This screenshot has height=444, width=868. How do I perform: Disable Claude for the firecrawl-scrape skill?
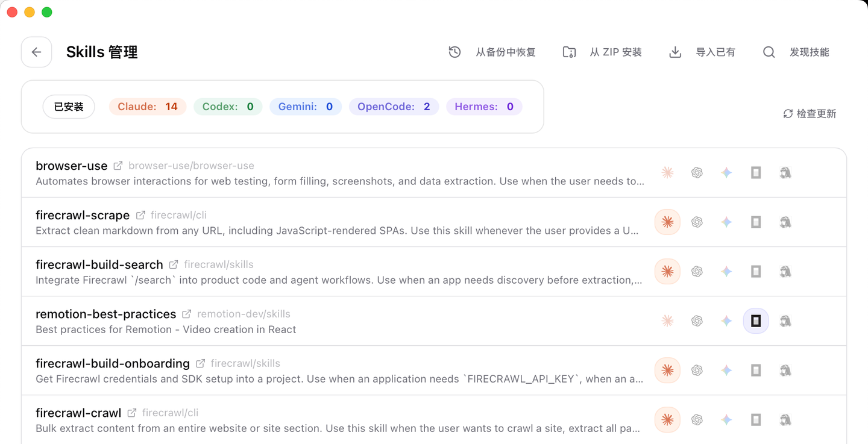click(x=667, y=222)
